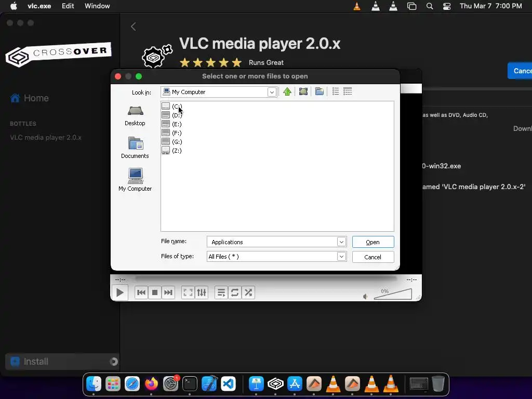Open Visual Studio Code from the Dock

(x=229, y=384)
